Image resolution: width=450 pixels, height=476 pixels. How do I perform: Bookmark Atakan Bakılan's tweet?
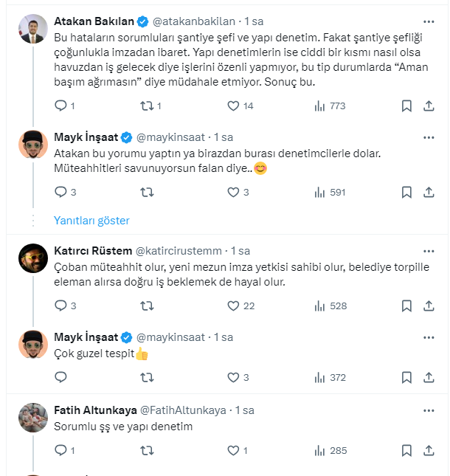click(x=406, y=106)
